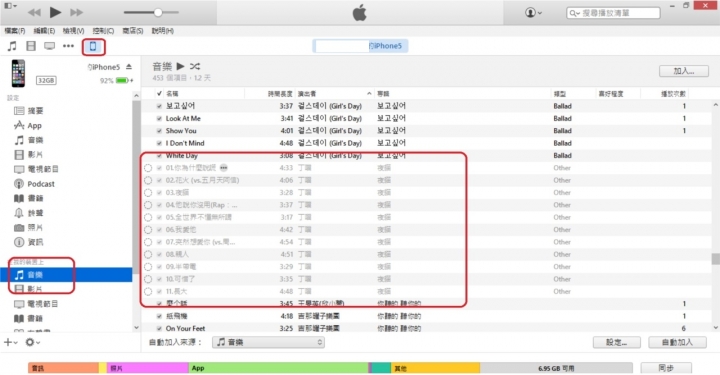The image size is (720, 375).
Task: Click sync circle beside track 11 song
Action: pyautogui.click(x=148, y=291)
